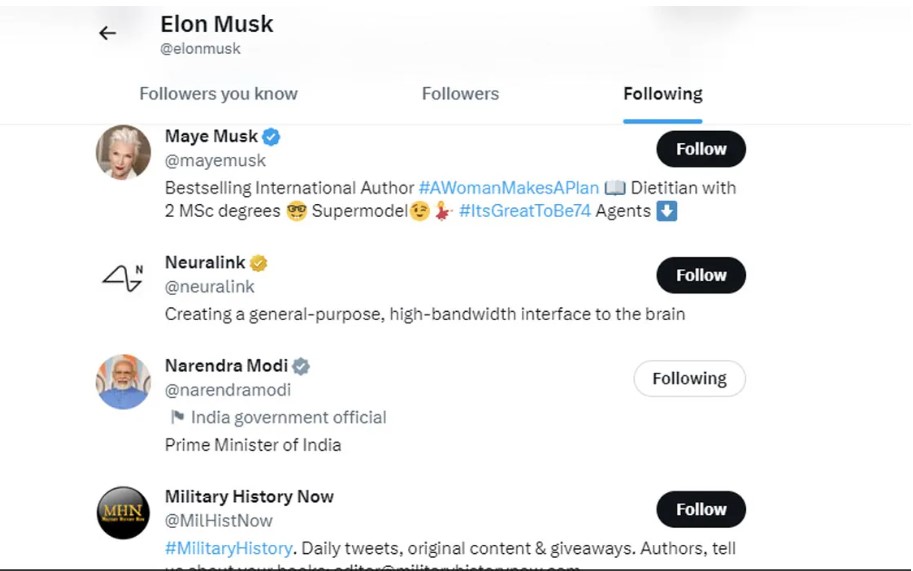Click the Neuralink logo avatar

[123, 277]
